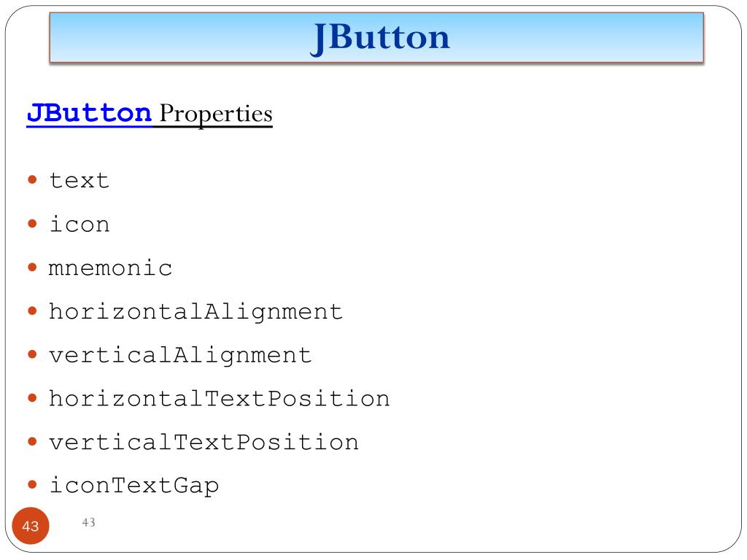Click the mnemonic property item
747x560 pixels.
(x=110, y=268)
